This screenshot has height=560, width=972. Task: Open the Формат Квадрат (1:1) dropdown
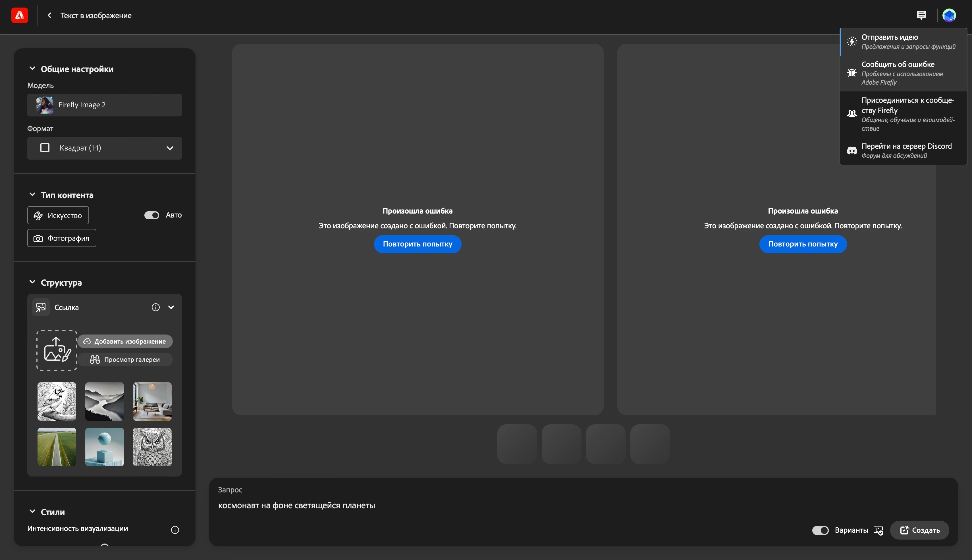[x=104, y=148]
